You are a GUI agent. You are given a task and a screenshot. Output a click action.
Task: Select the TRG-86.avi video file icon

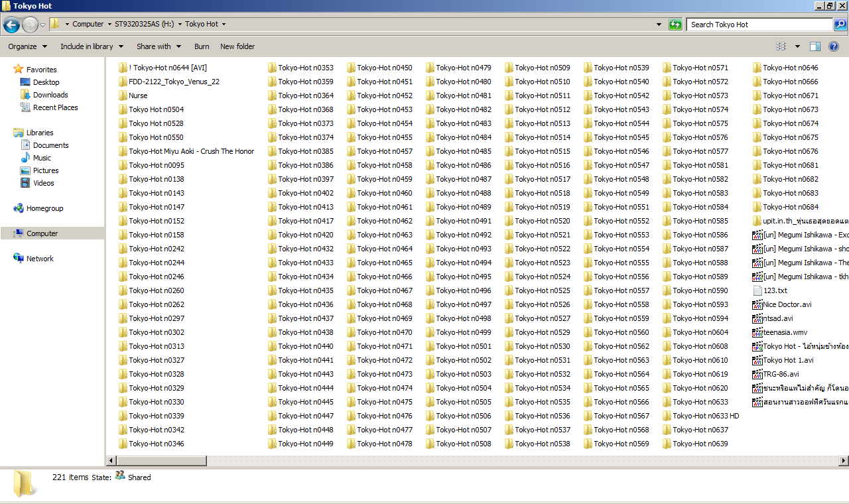[x=757, y=374]
